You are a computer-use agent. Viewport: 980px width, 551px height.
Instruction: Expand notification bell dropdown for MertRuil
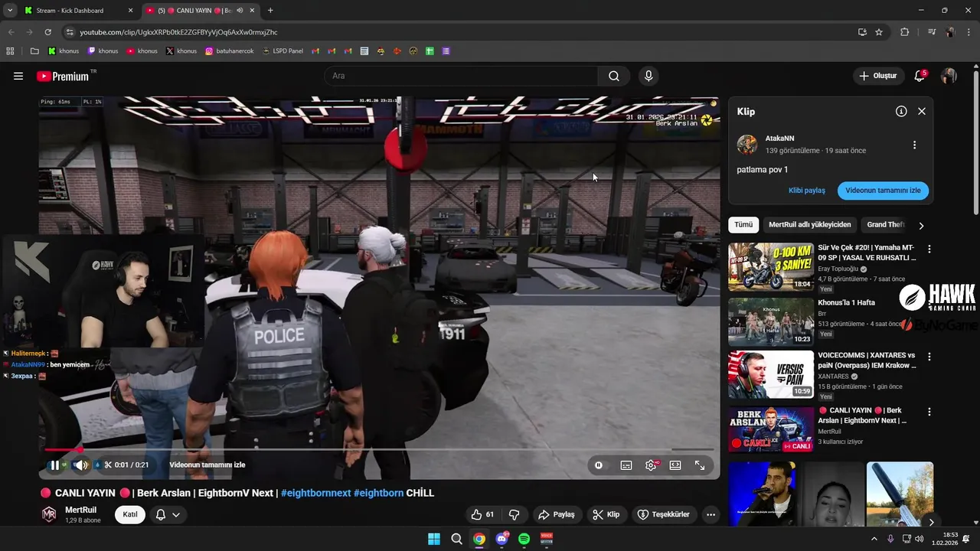point(168,514)
